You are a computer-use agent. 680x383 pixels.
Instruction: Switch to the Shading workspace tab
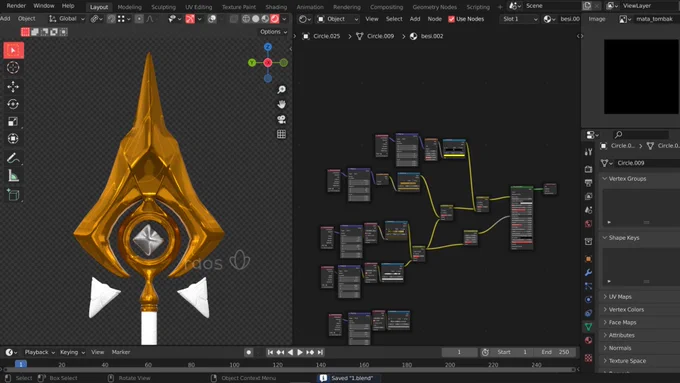click(276, 7)
